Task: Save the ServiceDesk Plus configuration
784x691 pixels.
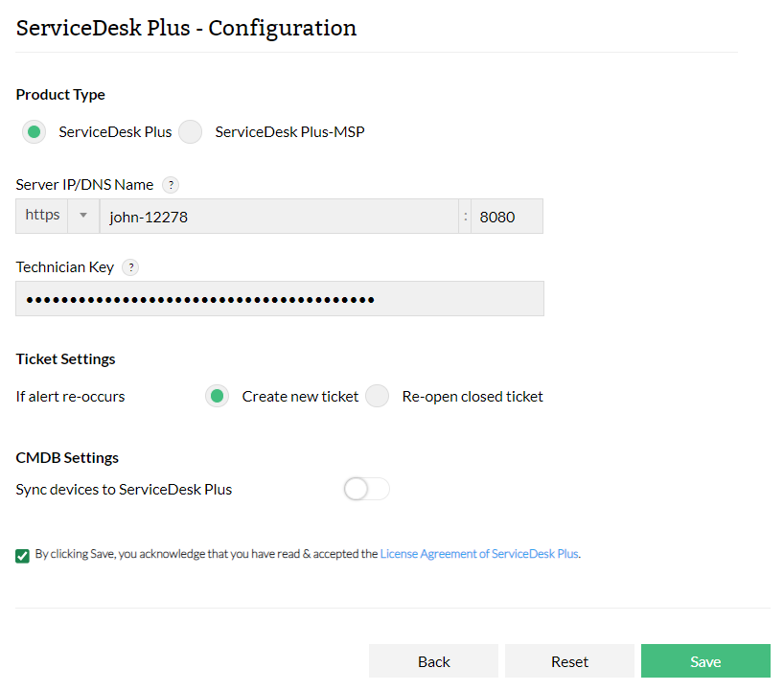Action: (x=705, y=661)
